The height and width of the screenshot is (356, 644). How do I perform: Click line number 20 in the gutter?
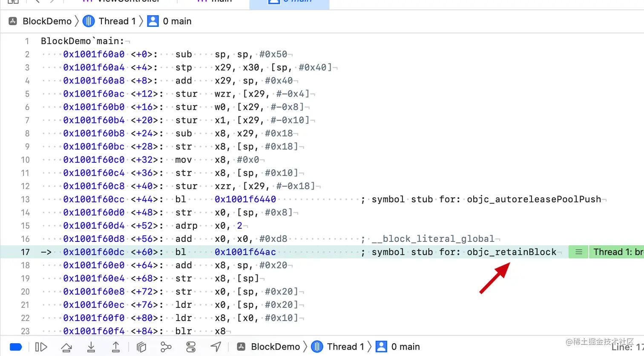(25, 292)
